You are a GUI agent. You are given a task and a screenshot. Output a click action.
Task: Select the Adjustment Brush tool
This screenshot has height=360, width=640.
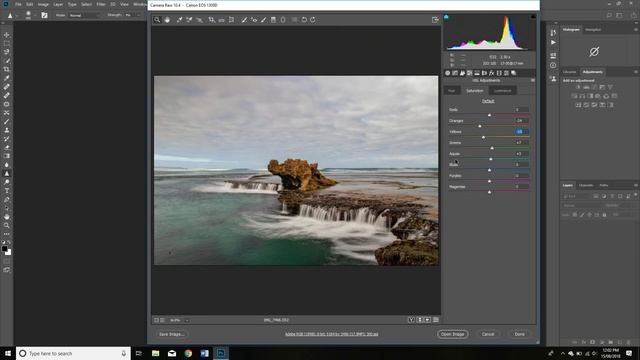tap(264, 20)
